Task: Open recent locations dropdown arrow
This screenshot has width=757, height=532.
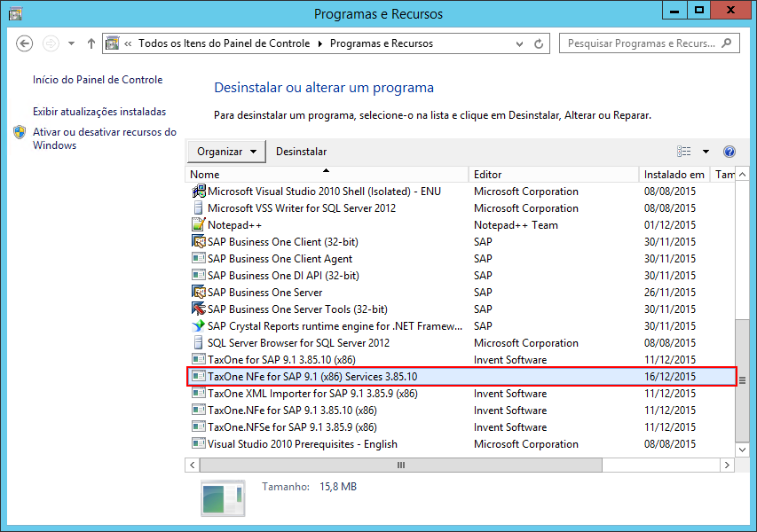Action: [72, 43]
